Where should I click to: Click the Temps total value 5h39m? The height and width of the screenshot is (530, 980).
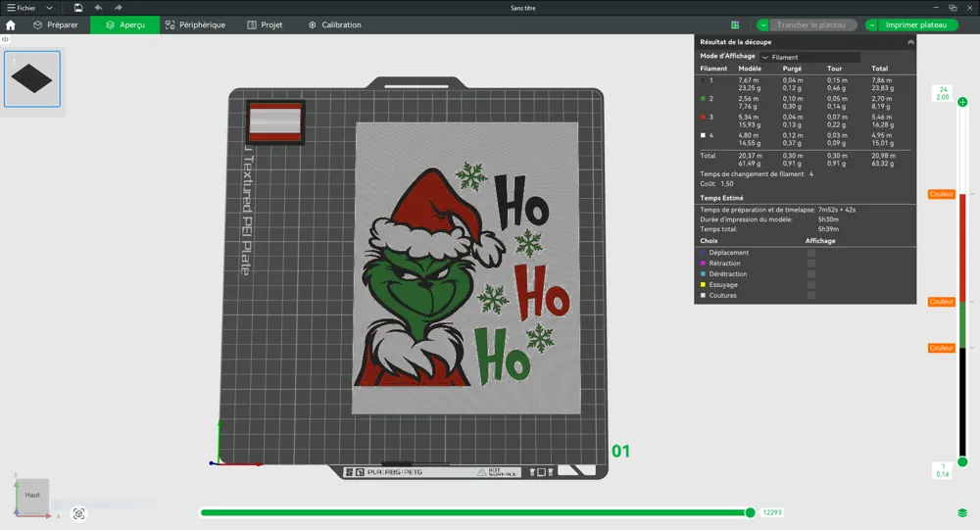[x=828, y=229]
